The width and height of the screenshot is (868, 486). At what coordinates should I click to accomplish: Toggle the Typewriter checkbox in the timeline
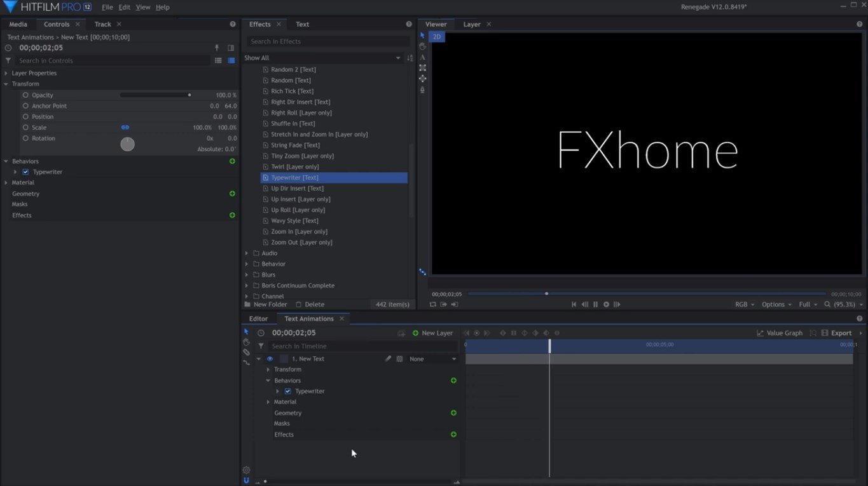pos(287,391)
